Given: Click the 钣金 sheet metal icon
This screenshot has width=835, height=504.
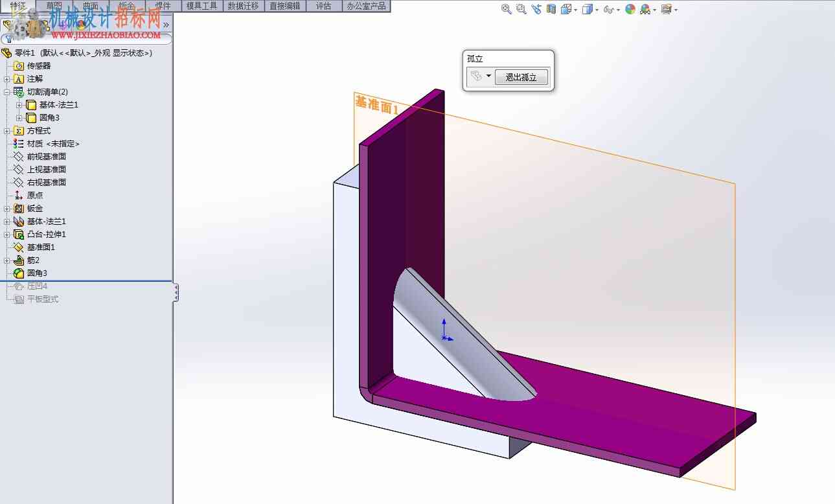Looking at the screenshot, I should pos(19,209).
